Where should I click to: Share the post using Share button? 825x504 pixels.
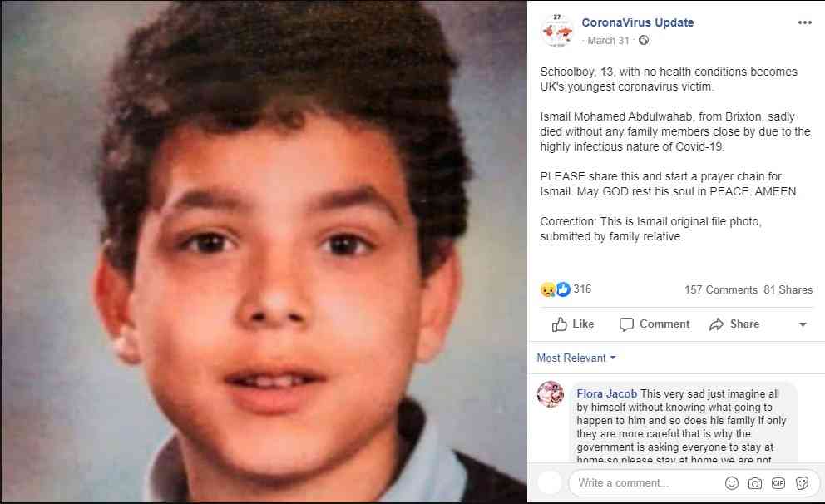(734, 324)
